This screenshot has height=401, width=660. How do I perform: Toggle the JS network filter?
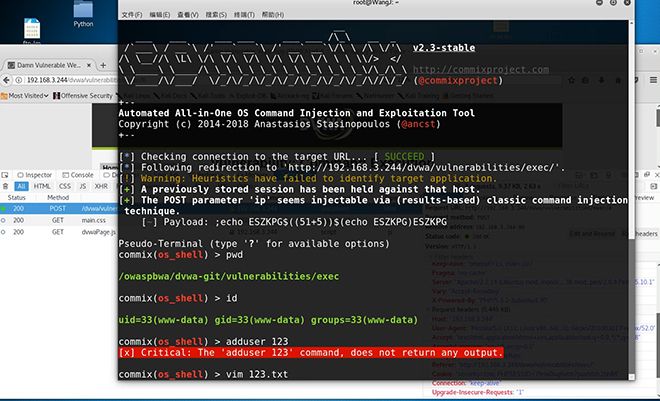pyautogui.click(x=83, y=186)
